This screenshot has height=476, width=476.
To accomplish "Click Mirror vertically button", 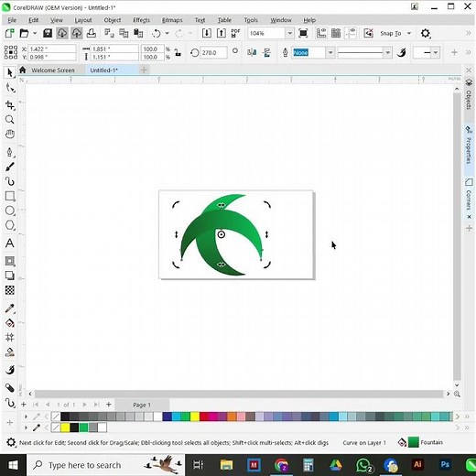I will pyautogui.click(x=266, y=53).
